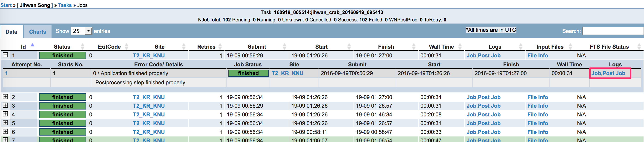Screen dimensions: 644x142
Task: Click the Search input field
Action: [612, 31]
